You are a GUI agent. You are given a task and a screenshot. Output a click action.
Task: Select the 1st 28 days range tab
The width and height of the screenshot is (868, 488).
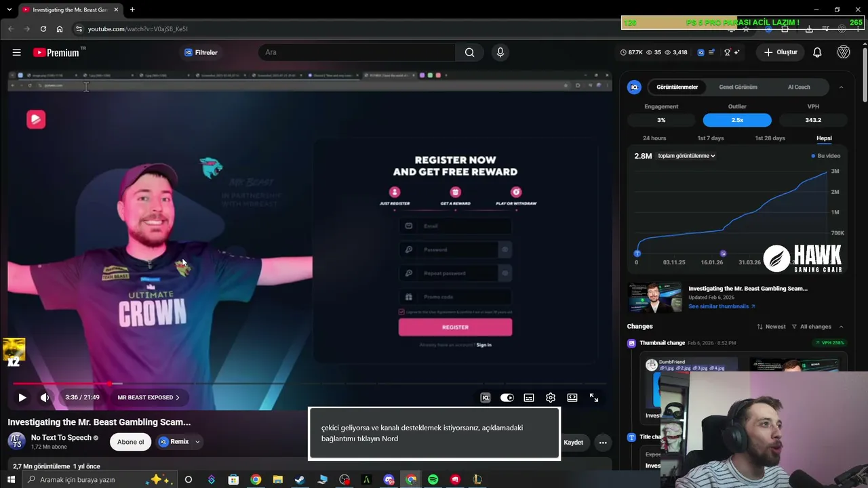point(770,138)
